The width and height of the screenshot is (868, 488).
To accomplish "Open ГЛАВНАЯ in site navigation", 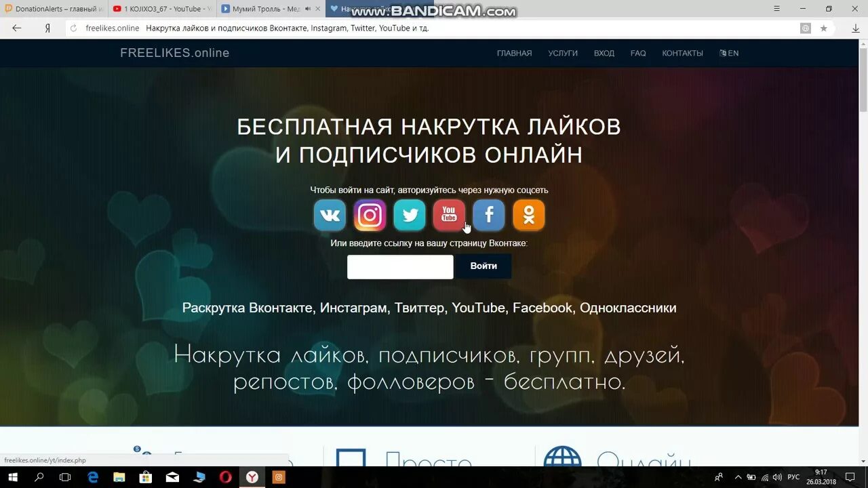I will pyautogui.click(x=514, y=53).
